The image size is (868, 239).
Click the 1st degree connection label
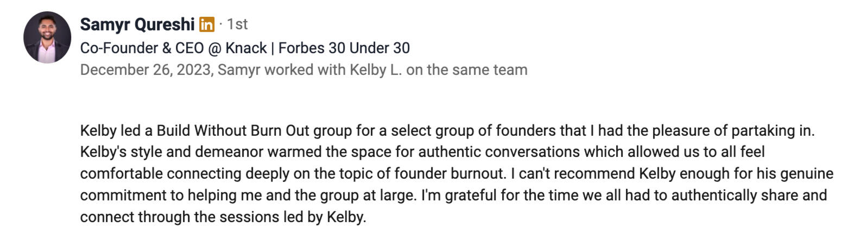237,24
